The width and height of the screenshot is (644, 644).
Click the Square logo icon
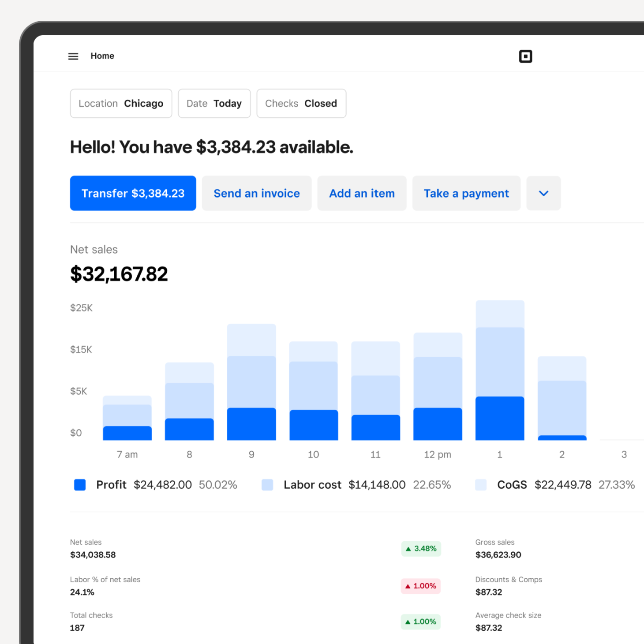point(525,56)
